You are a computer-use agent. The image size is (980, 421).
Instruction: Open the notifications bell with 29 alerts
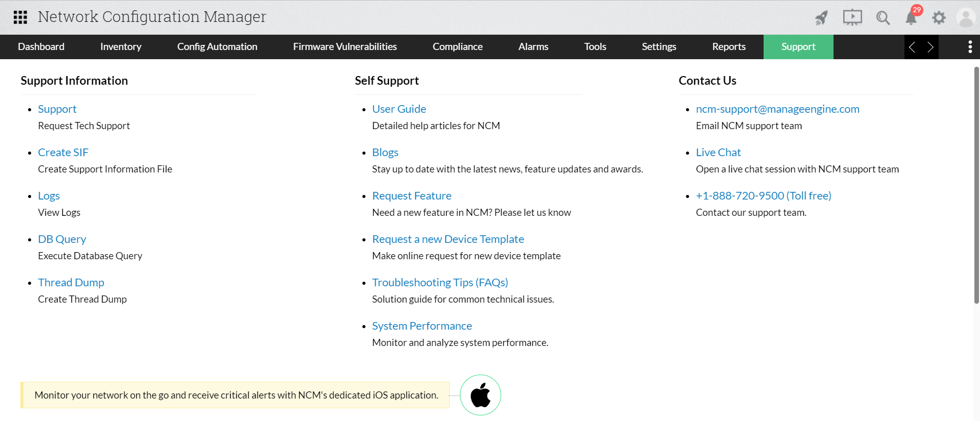911,18
